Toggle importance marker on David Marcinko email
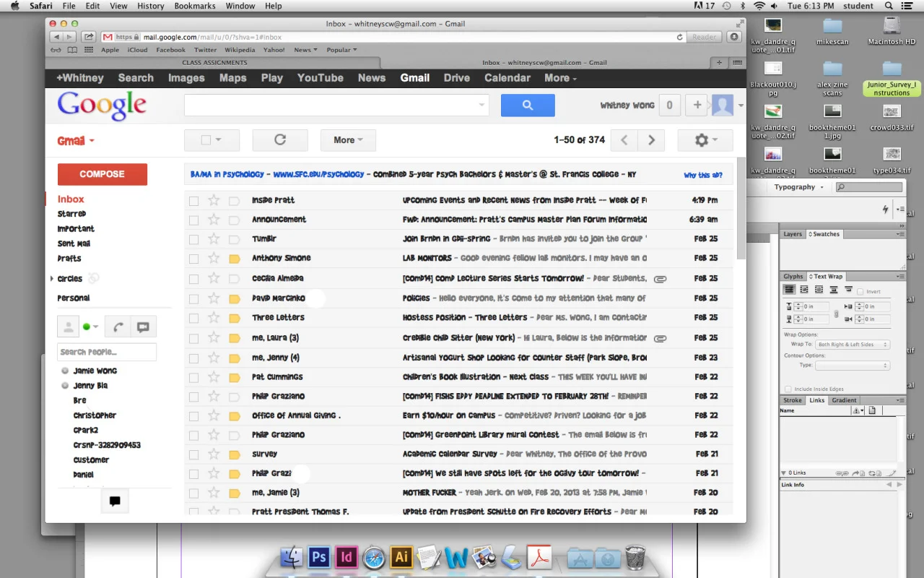924x578 pixels. coord(234,298)
